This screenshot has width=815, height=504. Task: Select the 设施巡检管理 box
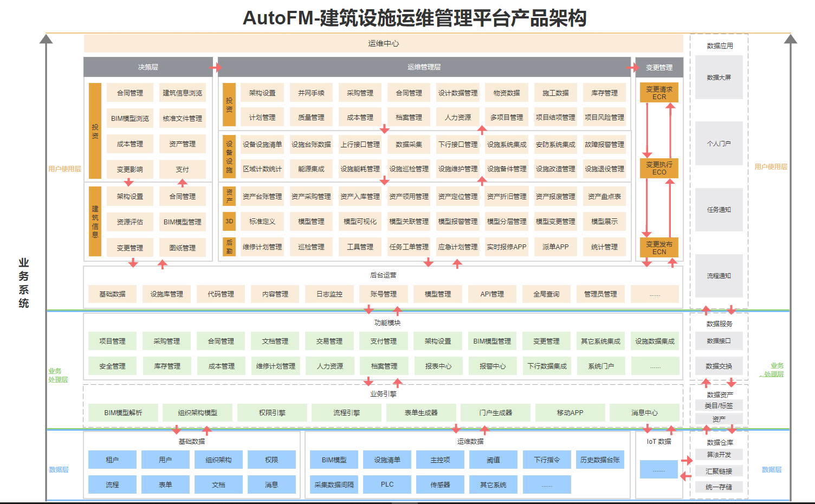pyautogui.click(x=409, y=169)
